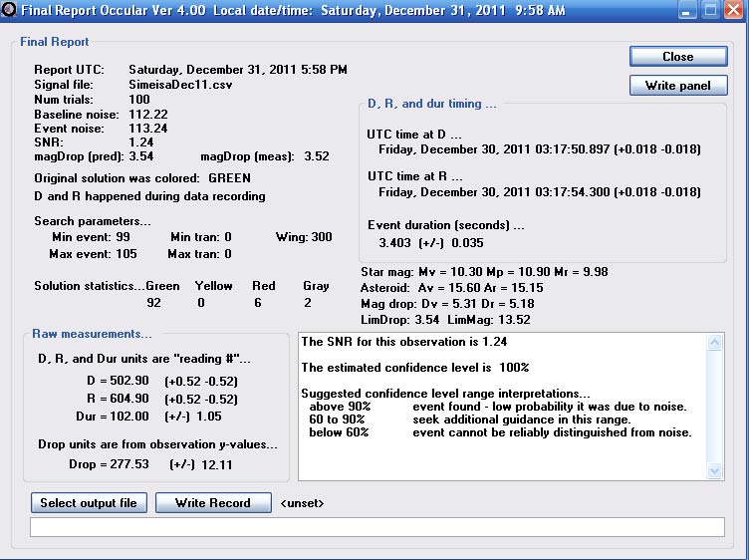Click the Green solution count 92
Screen dimensions: 749x560
[153, 303]
